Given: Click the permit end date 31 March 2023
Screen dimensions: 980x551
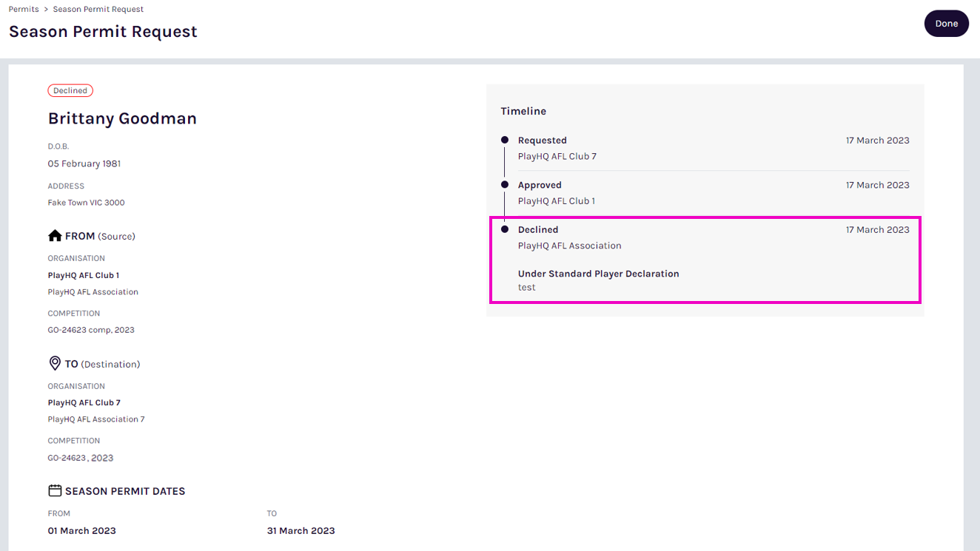Looking at the screenshot, I should [x=301, y=530].
